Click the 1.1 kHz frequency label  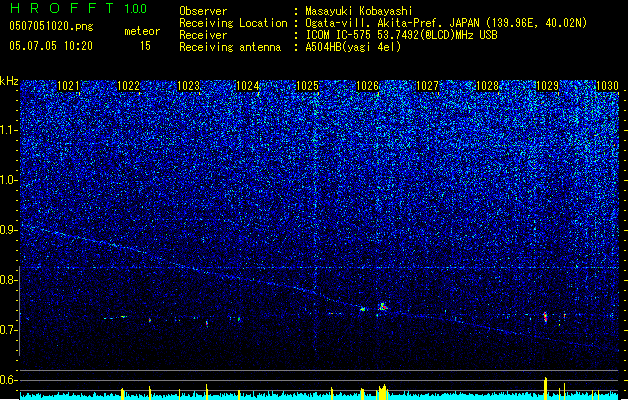pos(8,130)
